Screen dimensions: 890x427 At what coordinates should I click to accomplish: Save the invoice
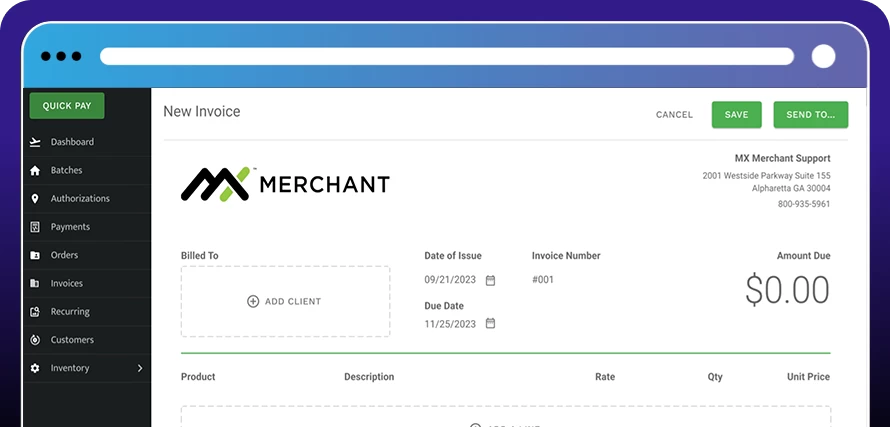(x=737, y=115)
